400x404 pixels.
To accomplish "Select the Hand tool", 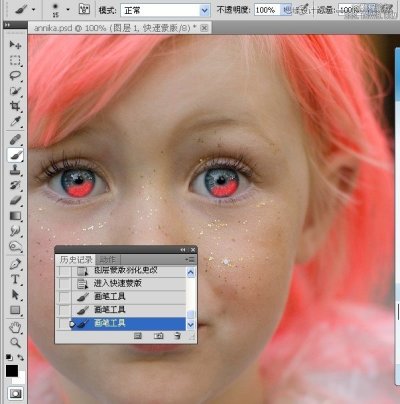I will (x=15, y=327).
